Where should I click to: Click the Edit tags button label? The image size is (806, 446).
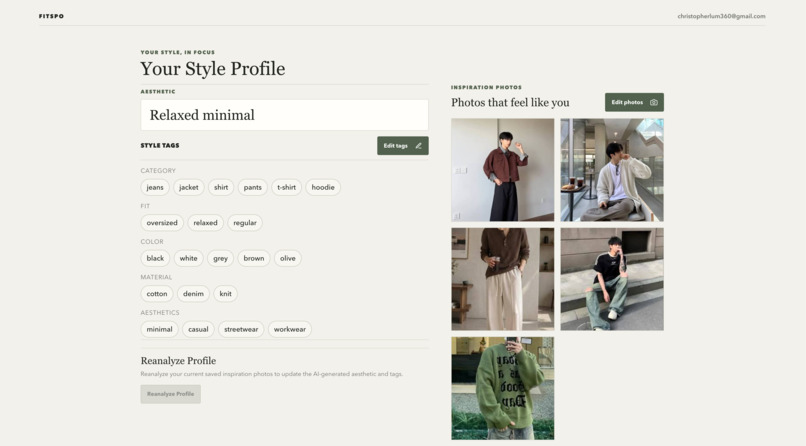point(395,146)
